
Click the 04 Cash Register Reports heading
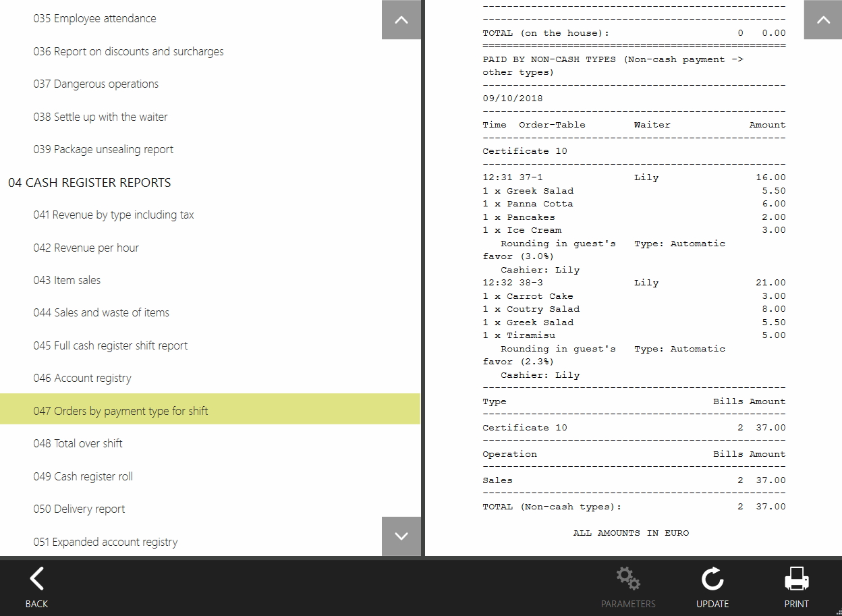(89, 183)
